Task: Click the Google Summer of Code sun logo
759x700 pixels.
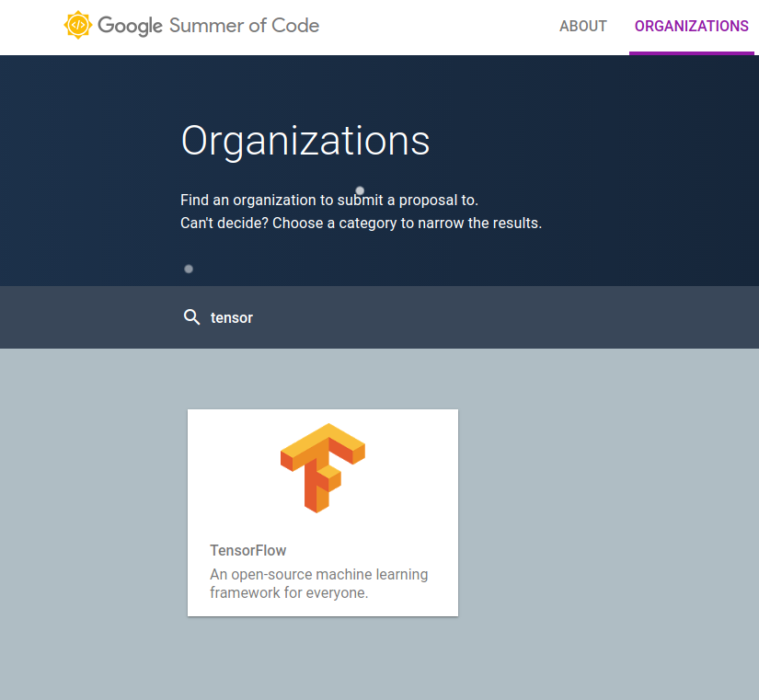Action: 78,25
